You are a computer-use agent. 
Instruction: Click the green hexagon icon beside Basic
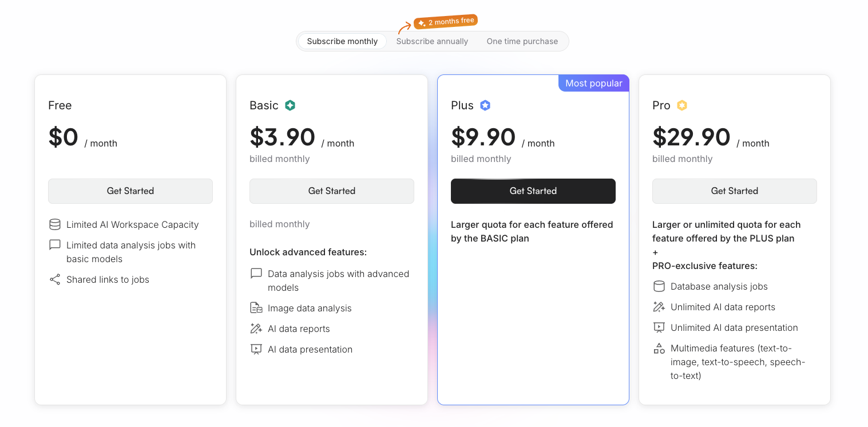pos(290,105)
